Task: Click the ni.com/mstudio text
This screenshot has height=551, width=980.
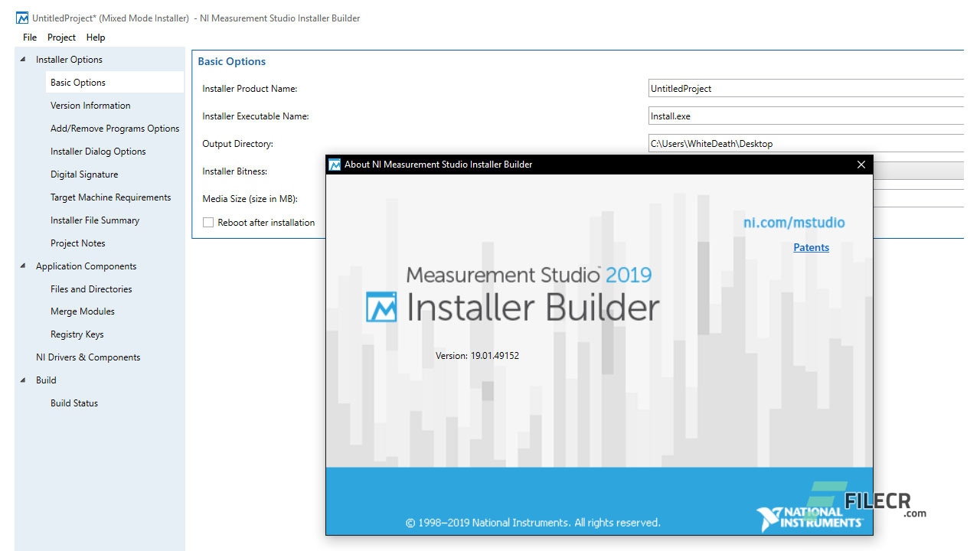Action: 794,223
